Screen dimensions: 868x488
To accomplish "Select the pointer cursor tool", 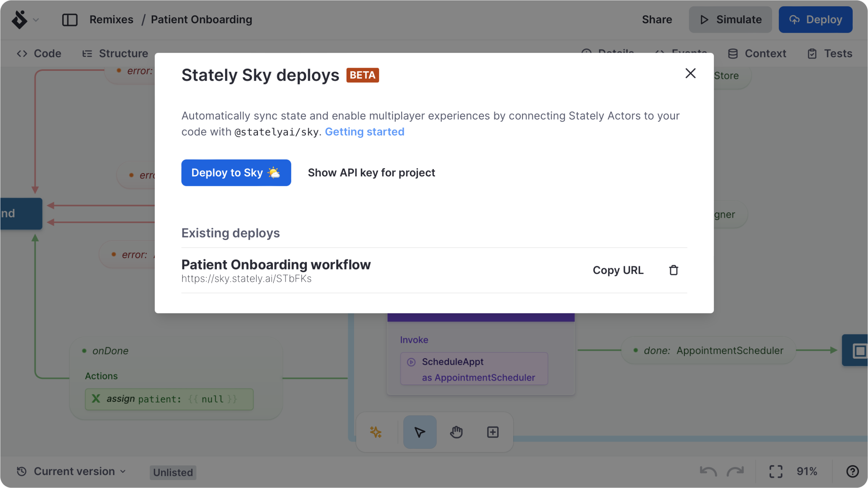I will pos(419,432).
